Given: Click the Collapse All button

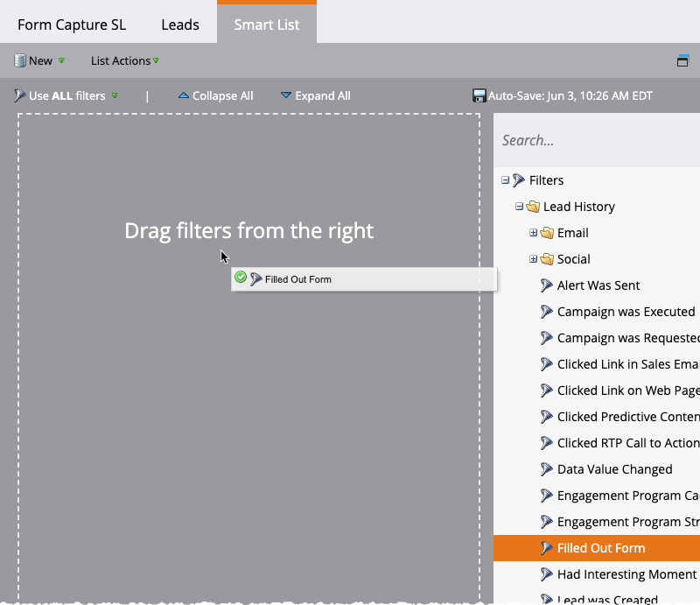Looking at the screenshot, I should pos(215,96).
